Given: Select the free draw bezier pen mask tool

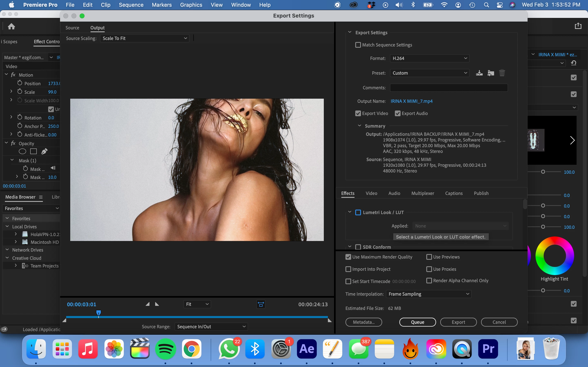Looking at the screenshot, I should pyautogui.click(x=44, y=151).
